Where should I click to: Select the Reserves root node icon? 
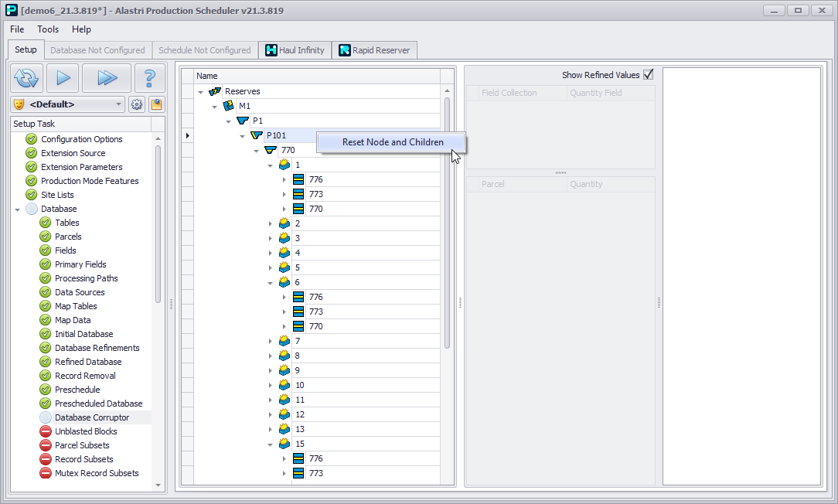[x=215, y=91]
